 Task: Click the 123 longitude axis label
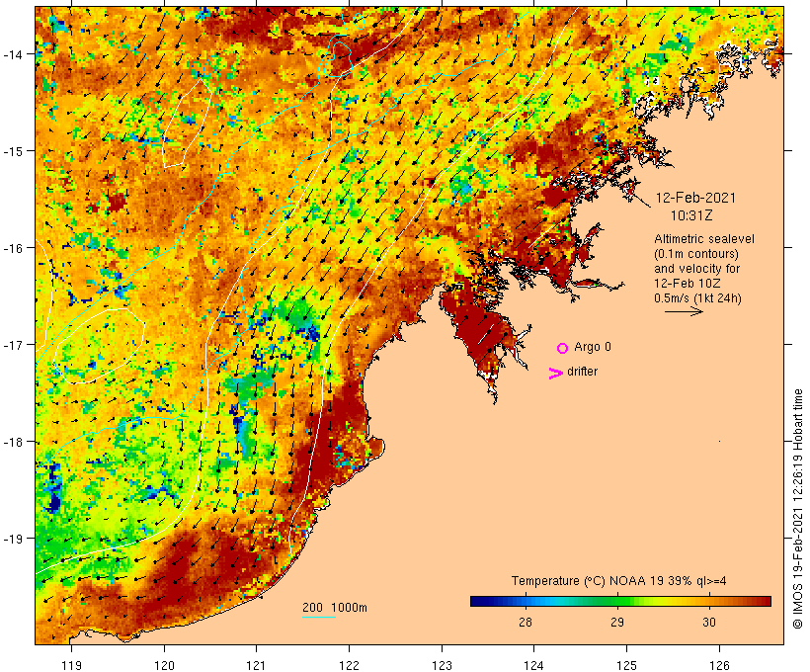[442, 665]
